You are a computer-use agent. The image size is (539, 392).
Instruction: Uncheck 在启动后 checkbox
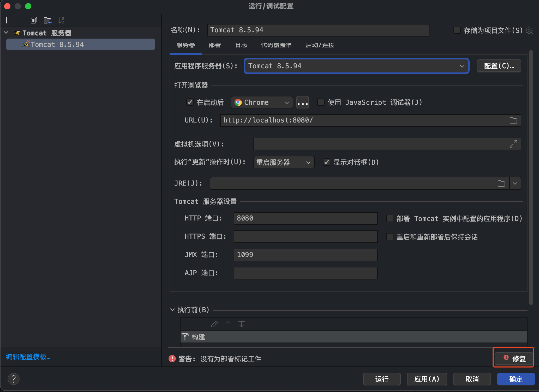click(190, 102)
